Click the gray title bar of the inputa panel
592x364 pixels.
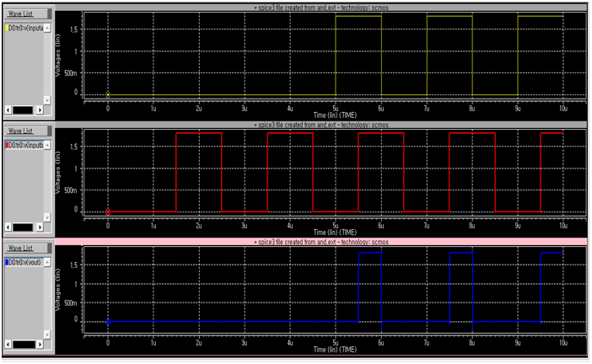coord(321,8)
